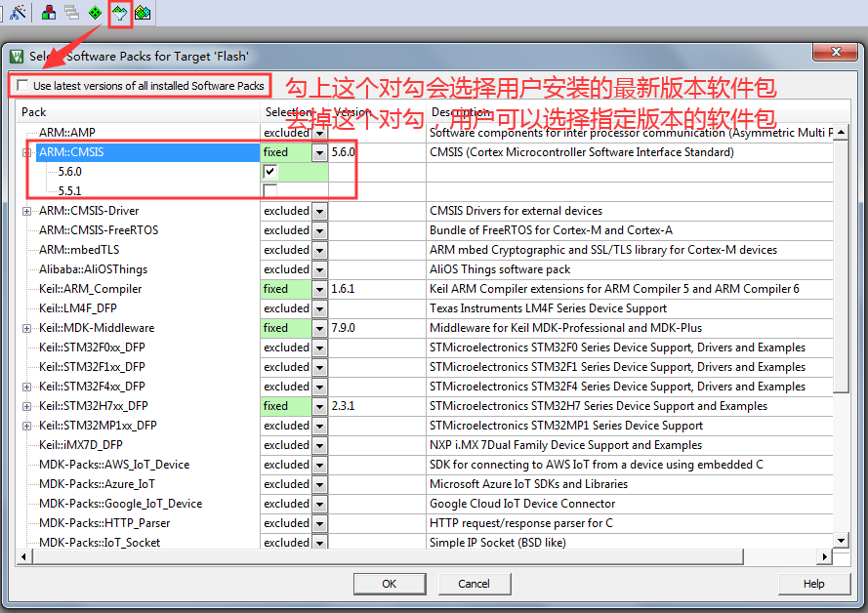Close the Select Software Packs dialog
This screenshot has width=868, height=613.
click(836, 52)
